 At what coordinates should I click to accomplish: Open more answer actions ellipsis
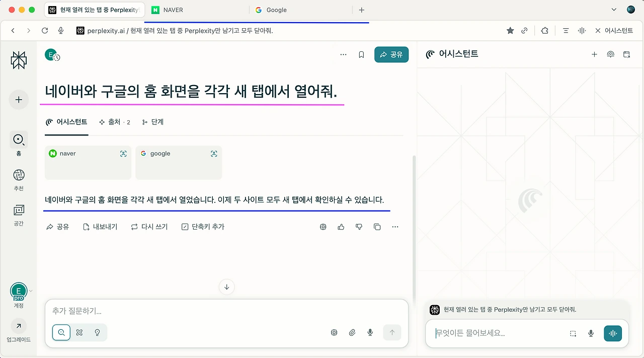click(395, 227)
